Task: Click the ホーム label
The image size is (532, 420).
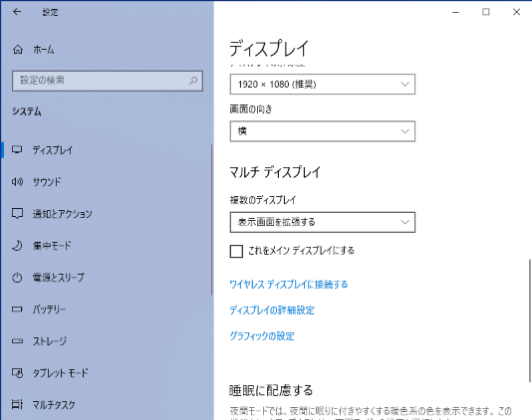Action: coord(44,50)
